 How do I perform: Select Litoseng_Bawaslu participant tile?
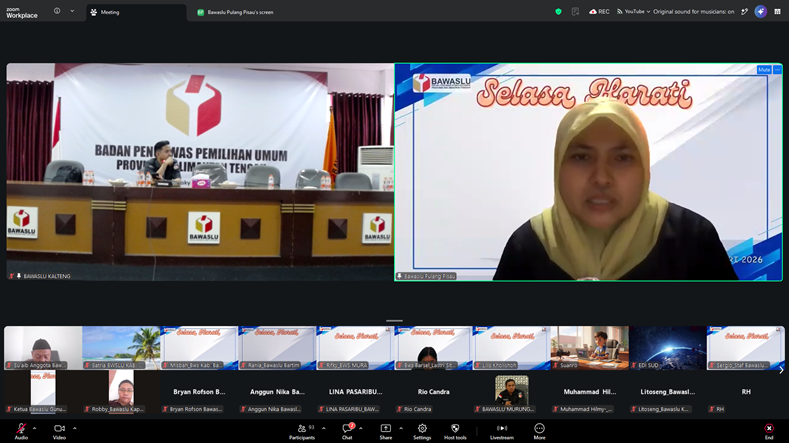point(668,392)
